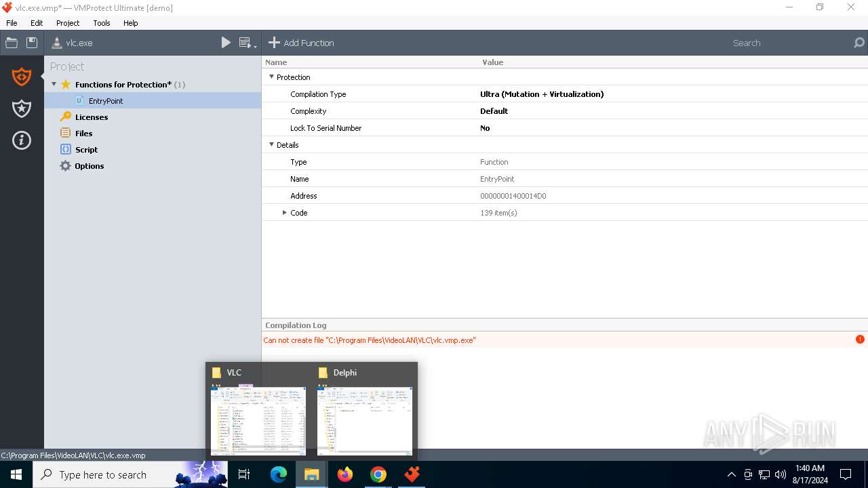Viewport: 868px width, 488px height.
Task: Open the Project menu
Action: (x=68, y=23)
